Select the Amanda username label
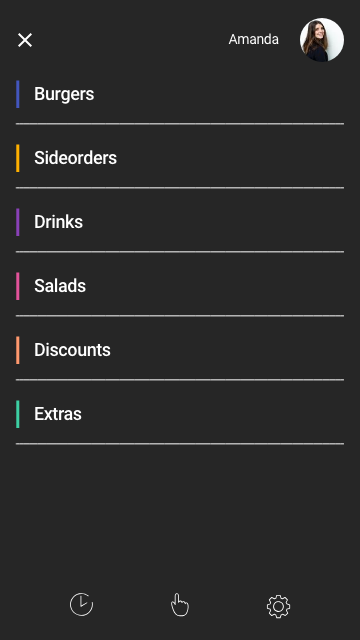 tap(253, 40)
